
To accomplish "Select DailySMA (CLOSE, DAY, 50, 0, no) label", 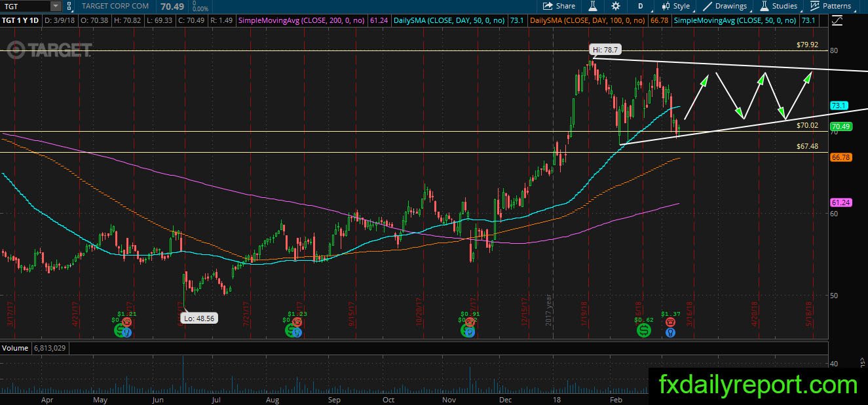I will [x=449, y=21].
